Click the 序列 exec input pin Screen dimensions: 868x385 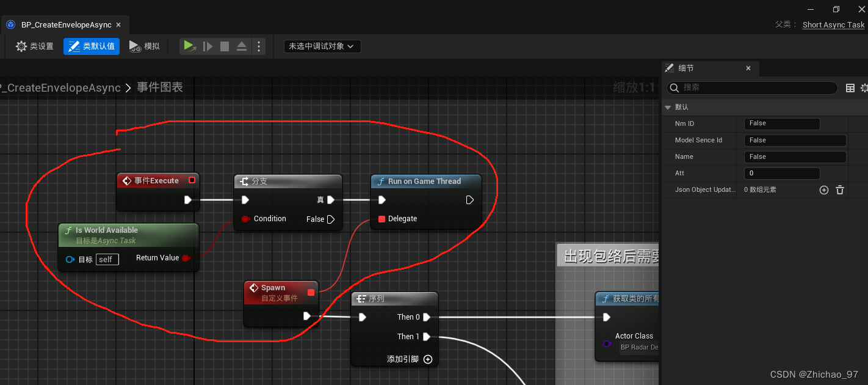click(362, 317)
